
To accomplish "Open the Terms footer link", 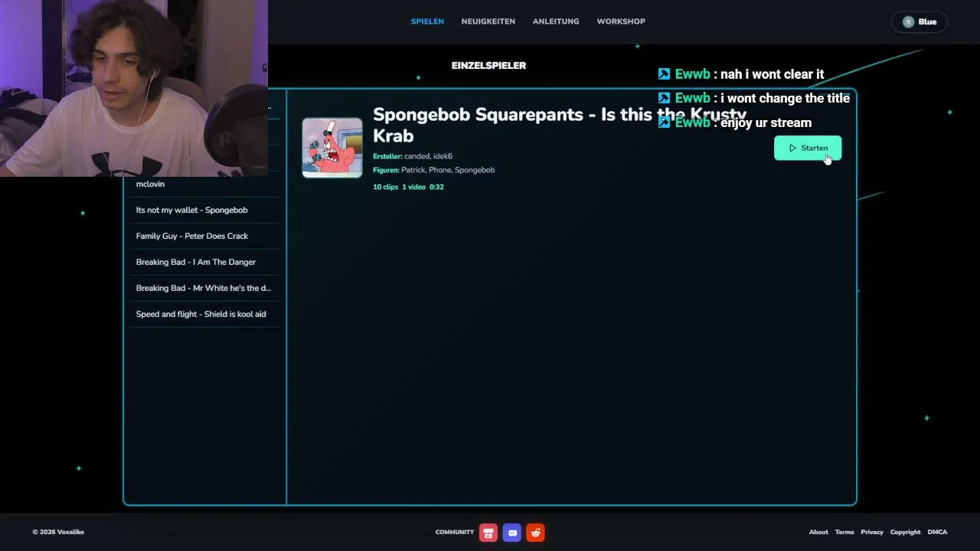I will pos(844,533).
